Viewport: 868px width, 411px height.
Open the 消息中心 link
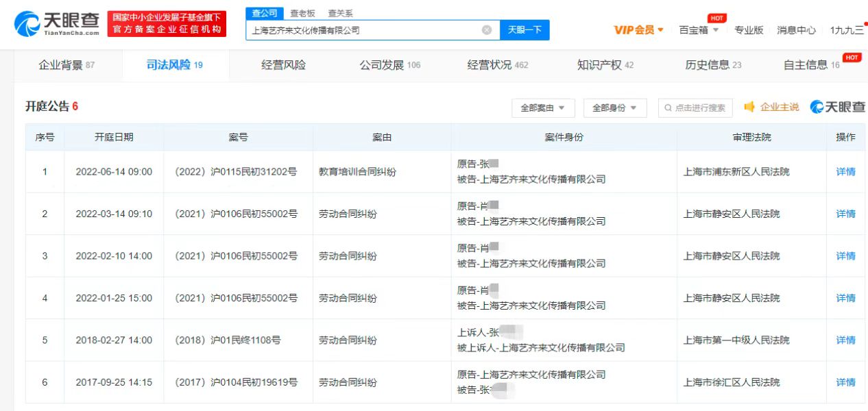796,30
